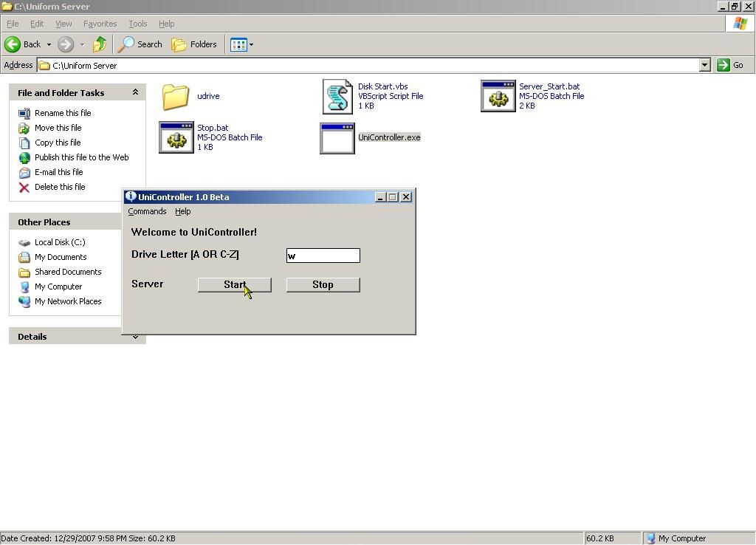Click the Move this file icon

click(24, 128)
